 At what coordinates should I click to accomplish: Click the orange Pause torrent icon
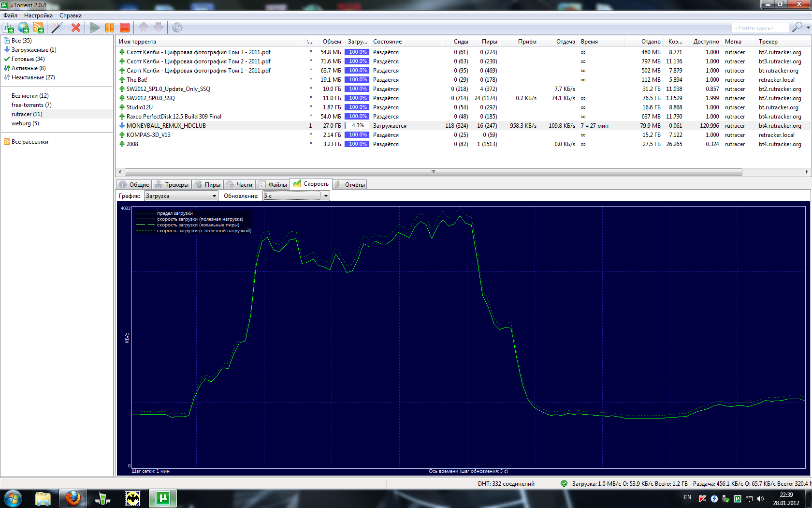coord(110,28)
